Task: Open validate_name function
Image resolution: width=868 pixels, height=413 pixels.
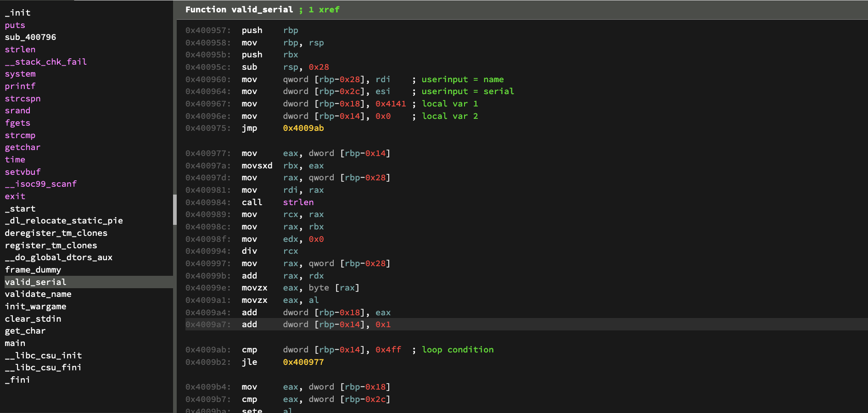Action: click(38, 294)
